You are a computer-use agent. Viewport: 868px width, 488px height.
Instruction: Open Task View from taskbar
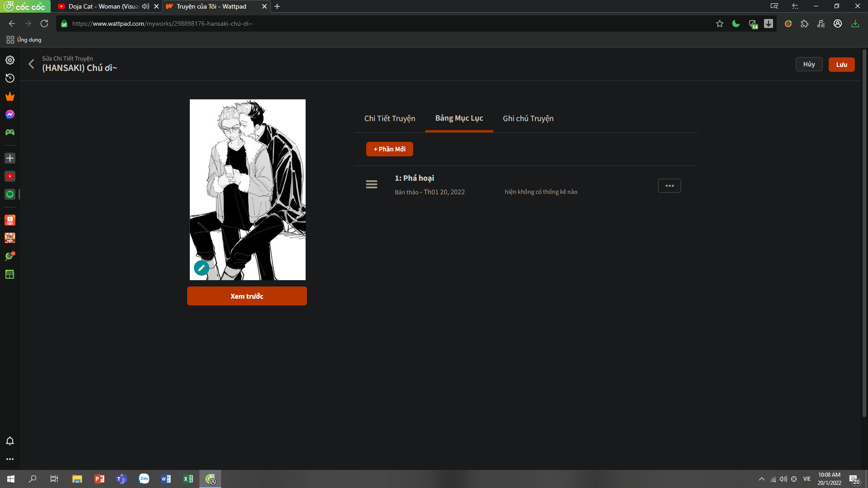[54, 479]
